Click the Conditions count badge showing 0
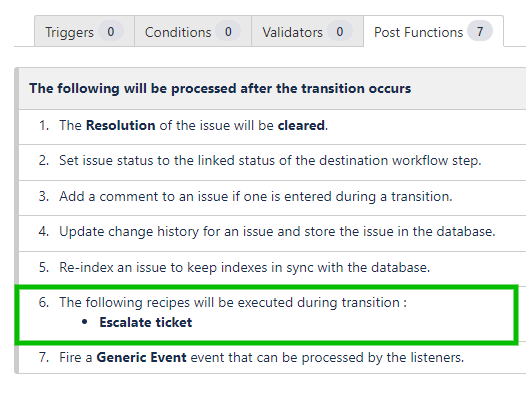This screenshot has width=526, height=395. pos(228,32)
